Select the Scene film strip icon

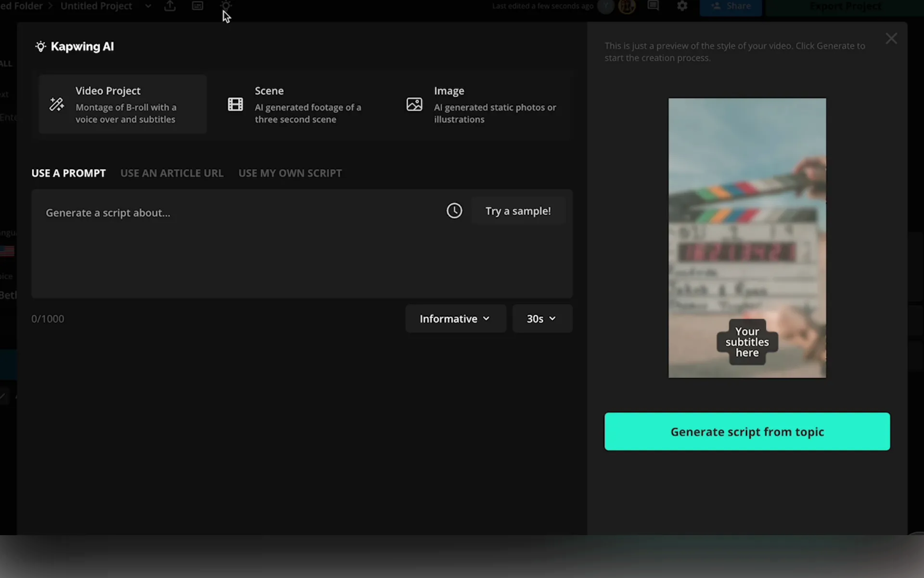coord(235,104)
